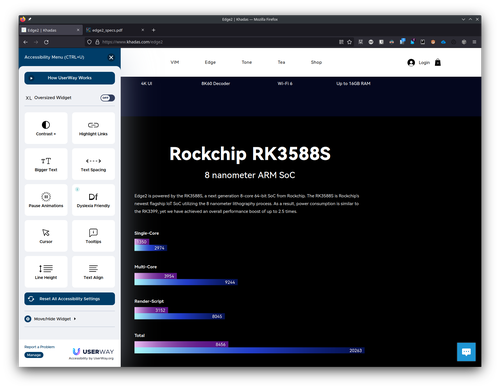Switch to the edge2_specs.pdf tab
The image size is (500, 389).
pos(115,30)
